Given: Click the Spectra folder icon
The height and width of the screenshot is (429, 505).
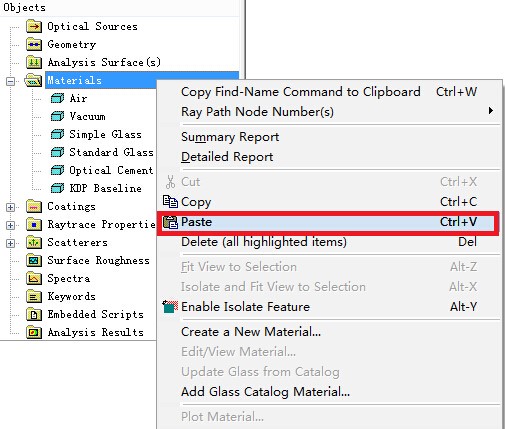Looking at the screenshot, I should click(34, 278).
